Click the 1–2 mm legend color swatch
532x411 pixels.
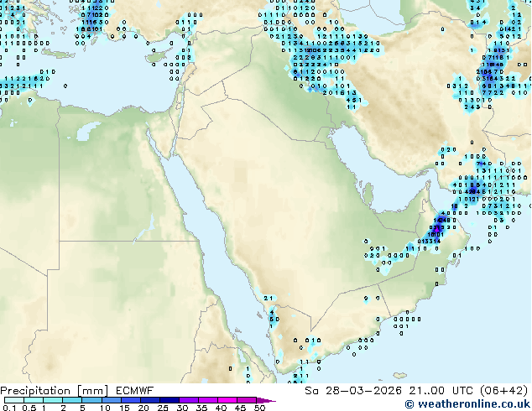(x=53, y=400)
